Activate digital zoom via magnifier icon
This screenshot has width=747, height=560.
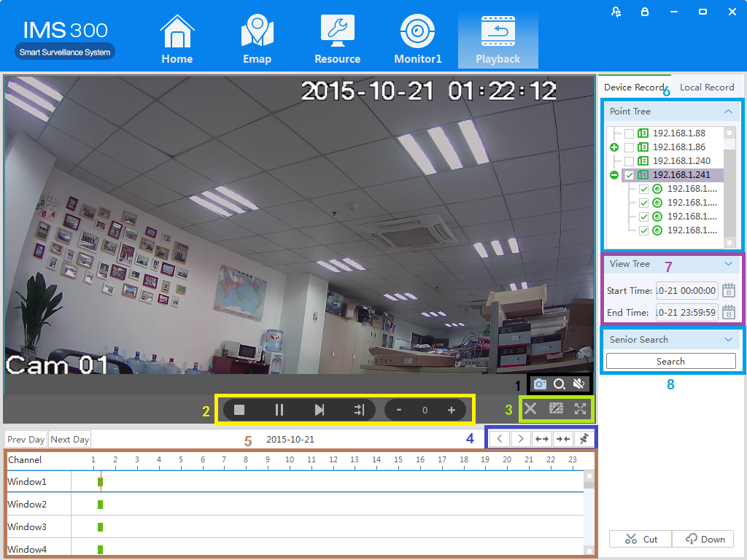click(x=559, y=384)
